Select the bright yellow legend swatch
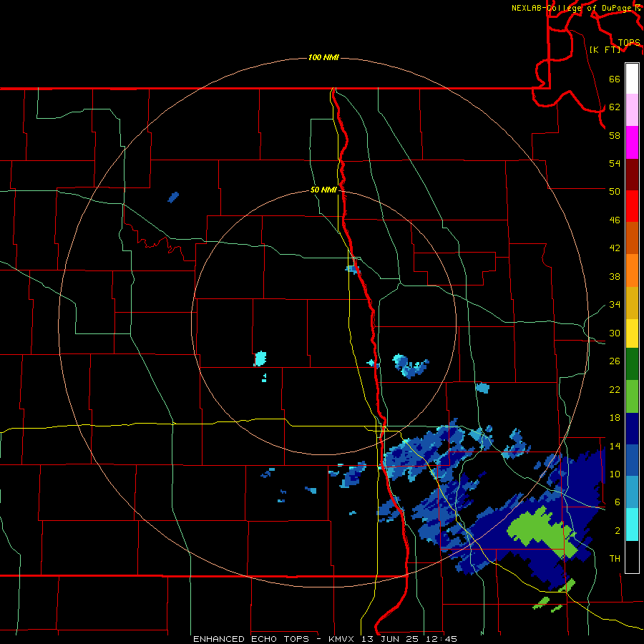The height and width of the screenshot is (644, 644). pyautogui.click(x=632, y=334)
